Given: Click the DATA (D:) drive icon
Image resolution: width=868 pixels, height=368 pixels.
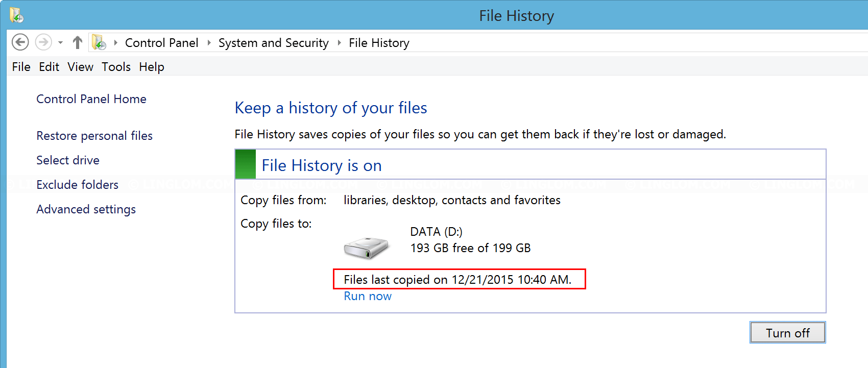Looking at the screenshot, I should point(366,248).
